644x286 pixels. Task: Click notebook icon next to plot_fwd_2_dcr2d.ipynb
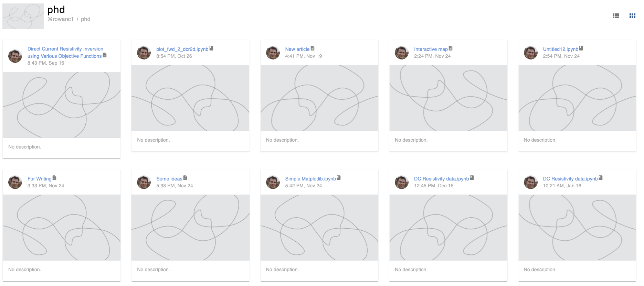(211, 48)
